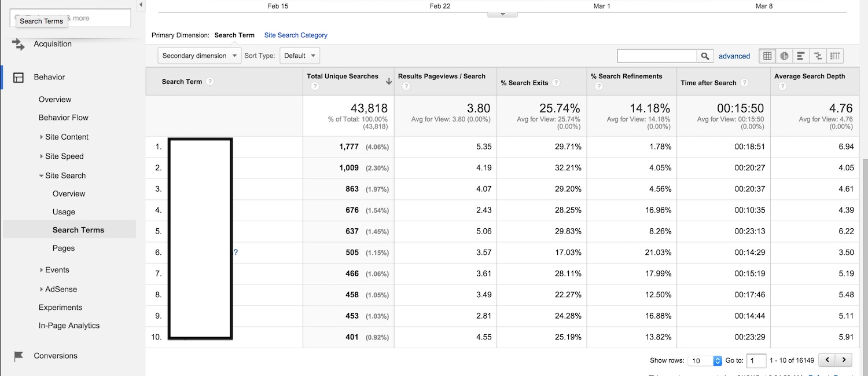Open the Site Search Pages report

coord(64,248)
